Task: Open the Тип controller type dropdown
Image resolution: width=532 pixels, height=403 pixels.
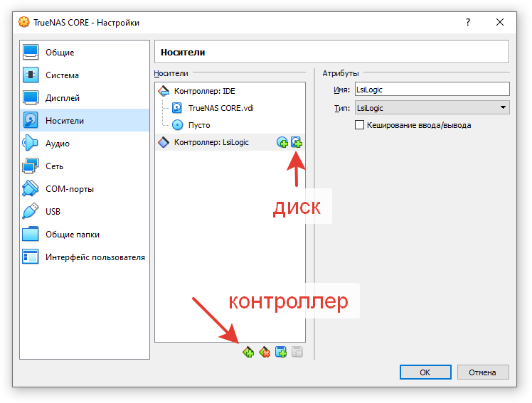Action: click(x=432, y=108)
